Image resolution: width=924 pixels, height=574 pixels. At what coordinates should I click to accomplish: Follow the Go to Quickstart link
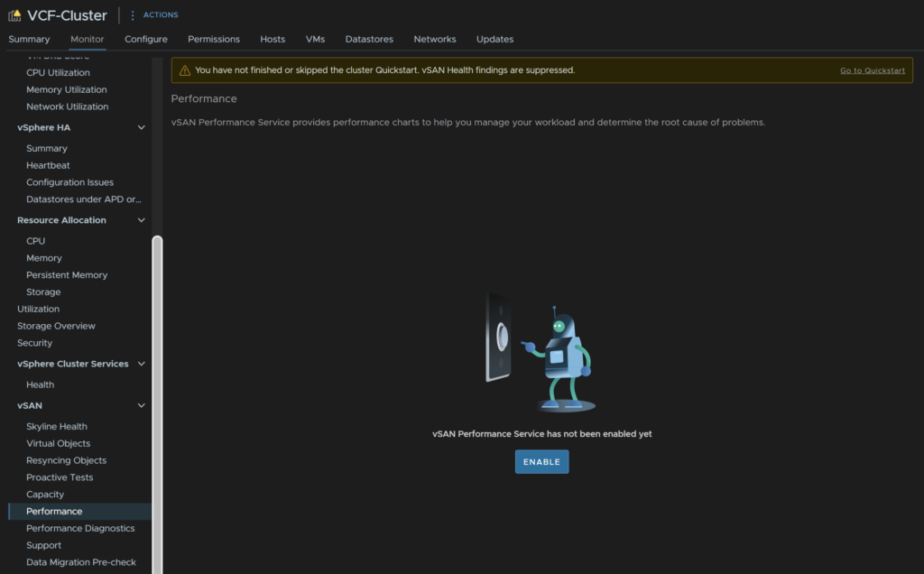(x=873, y=70)
